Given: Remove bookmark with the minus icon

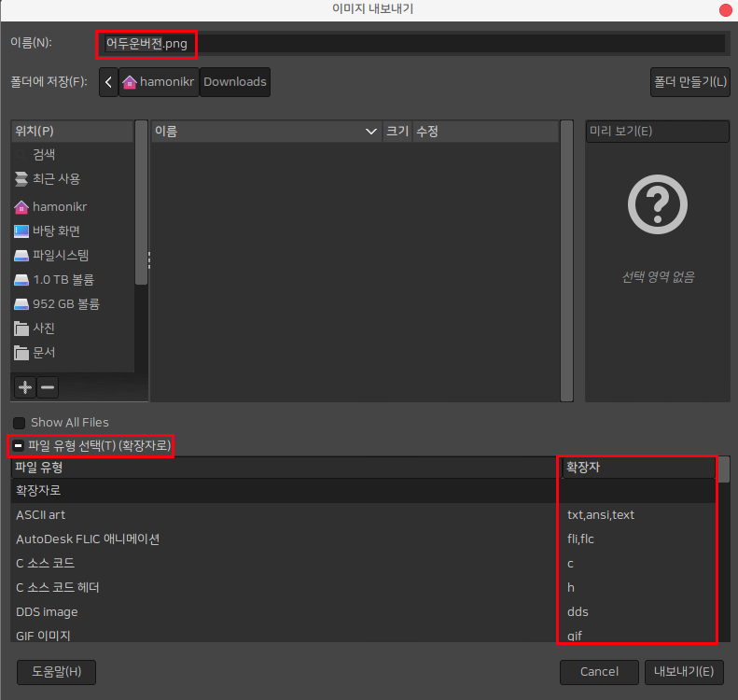Looking at the screenshot, I should point(48,386).
